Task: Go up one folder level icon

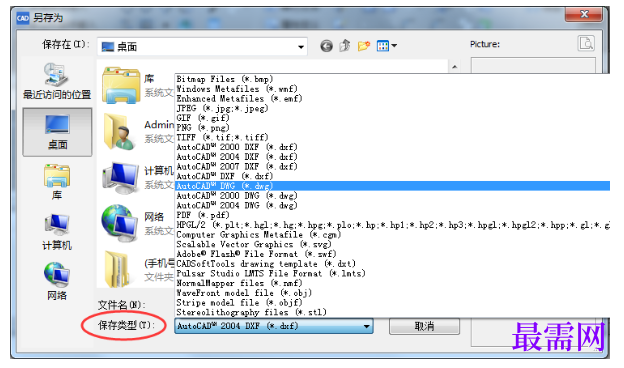Action: 345,46
